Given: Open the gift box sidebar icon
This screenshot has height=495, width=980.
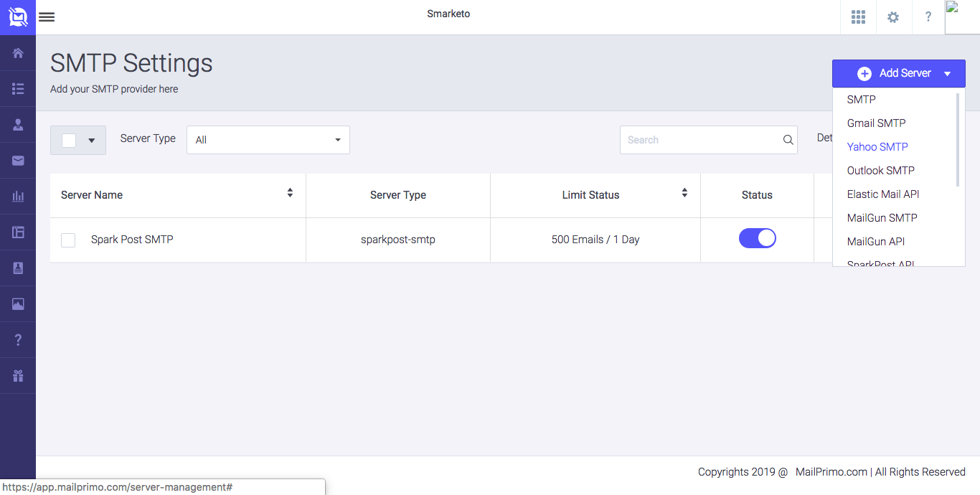Looking at the screenshot, I should click(x=18, y=376).
